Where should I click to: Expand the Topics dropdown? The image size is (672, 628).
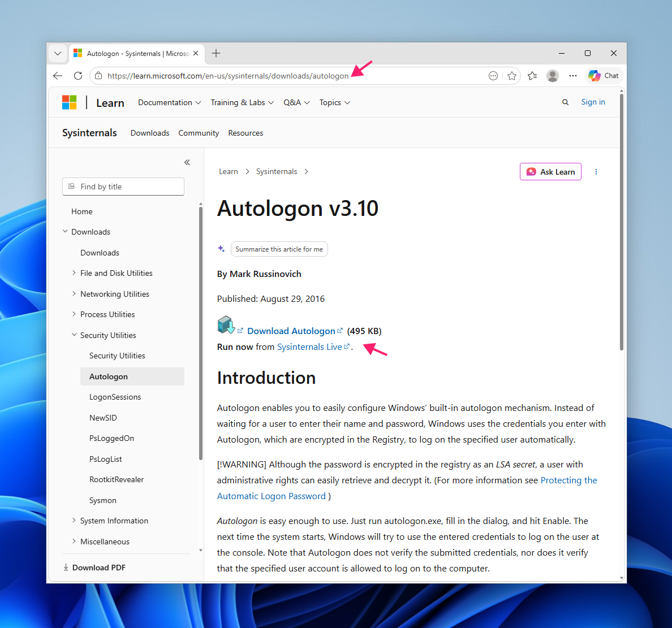point(335,102)
